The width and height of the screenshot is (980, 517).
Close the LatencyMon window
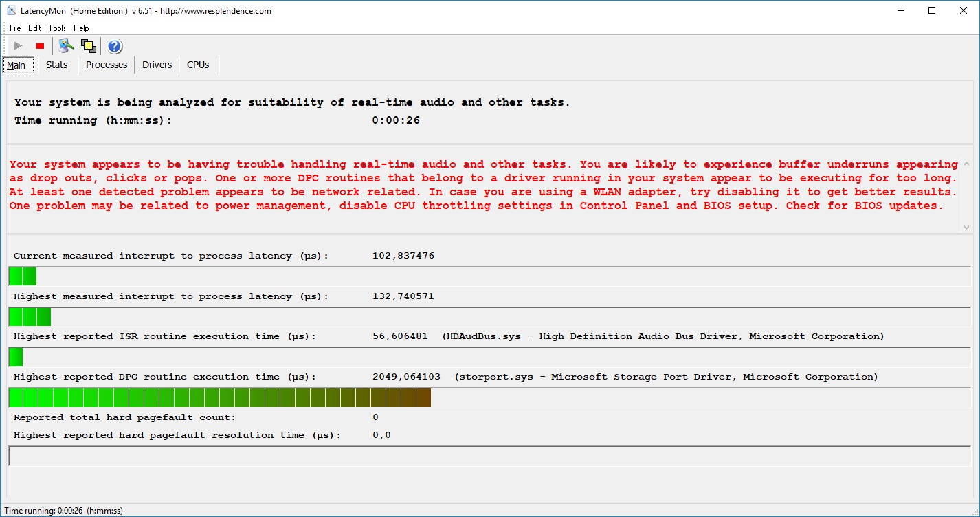964,10
